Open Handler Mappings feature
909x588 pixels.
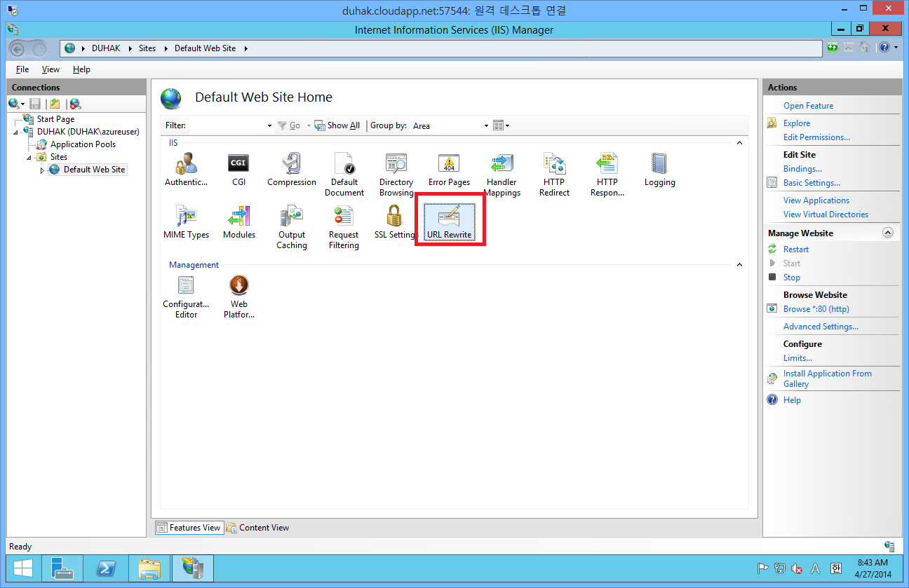coord(501,175)
